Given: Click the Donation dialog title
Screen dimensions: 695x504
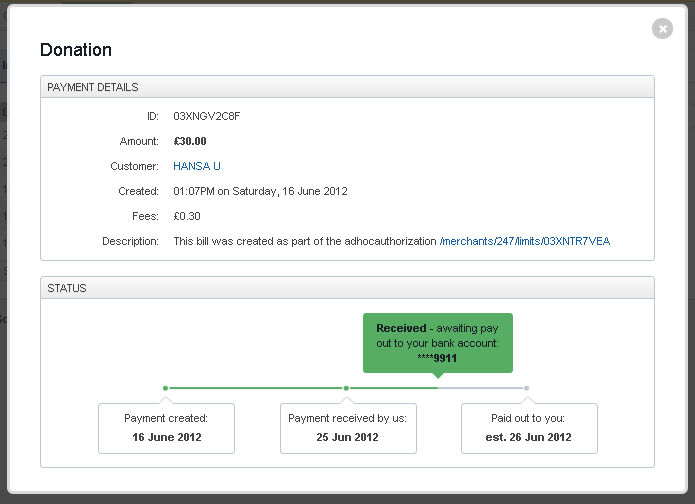Looking at the screenshot, I should [76, 50].
